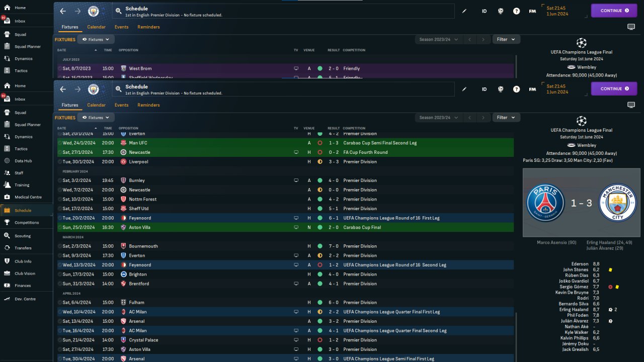Go to Competitions in the sidebar
The height and width of the screenshot is (362, 644).
tap(26, 222)
